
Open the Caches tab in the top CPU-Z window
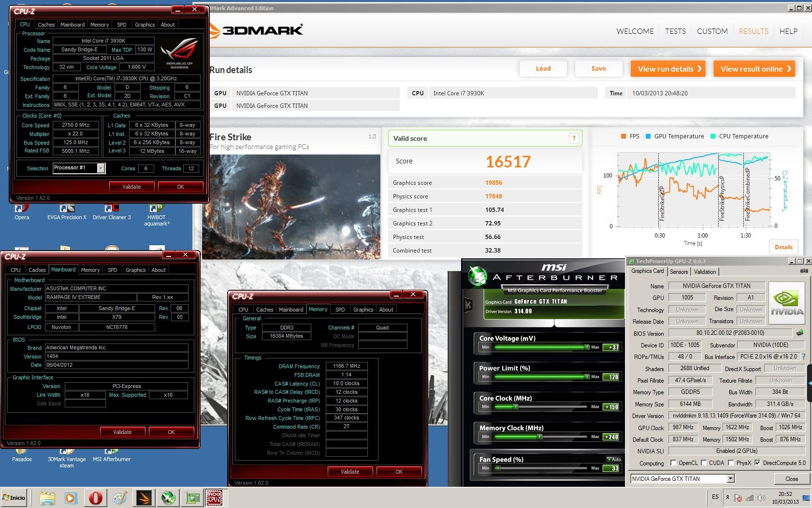(x=46, y=24)
